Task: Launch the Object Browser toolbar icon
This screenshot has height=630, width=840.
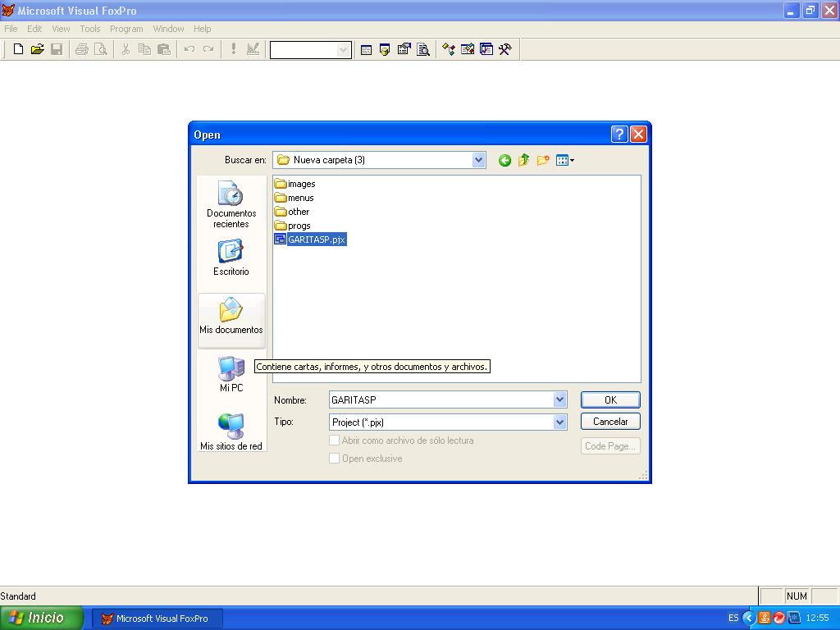Action: [467, 50]
